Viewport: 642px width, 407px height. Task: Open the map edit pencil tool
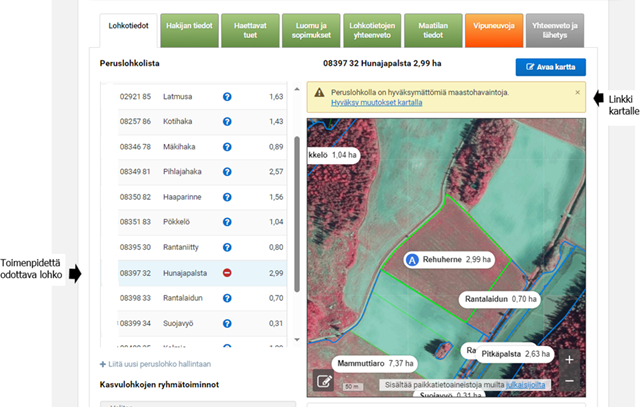323,381
